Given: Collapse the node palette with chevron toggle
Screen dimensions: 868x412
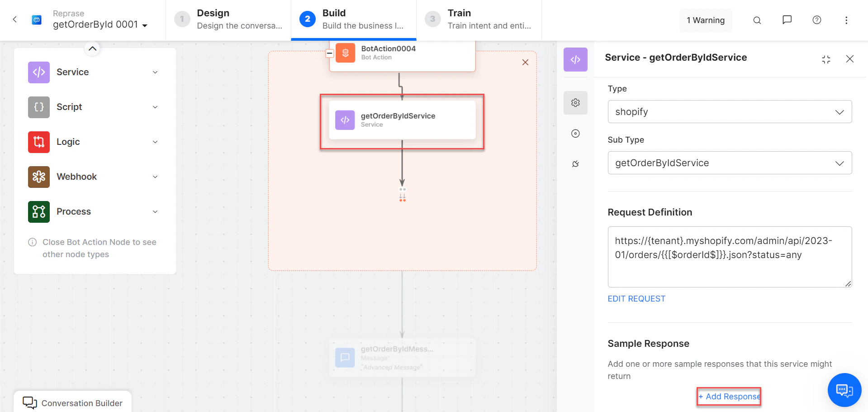Looking at the screenshot, I should click(x=92, y=48).
